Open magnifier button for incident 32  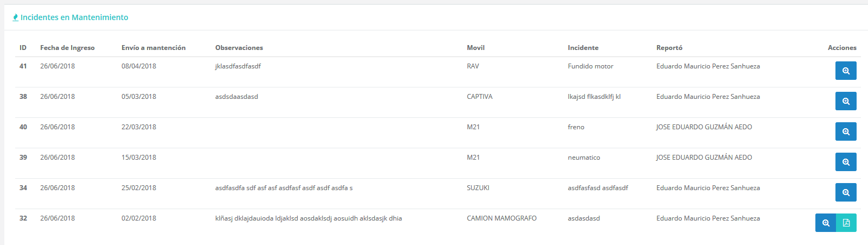(x=826, y=223)
